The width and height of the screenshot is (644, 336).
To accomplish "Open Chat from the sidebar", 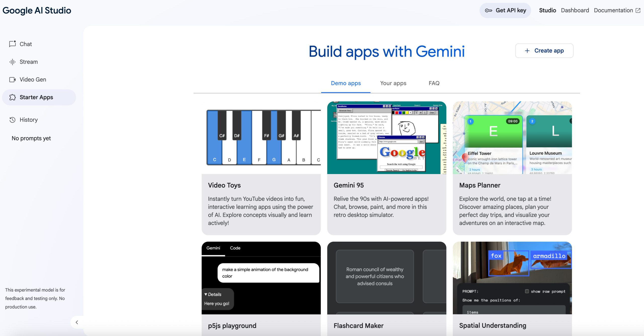I will pos(26,44).
